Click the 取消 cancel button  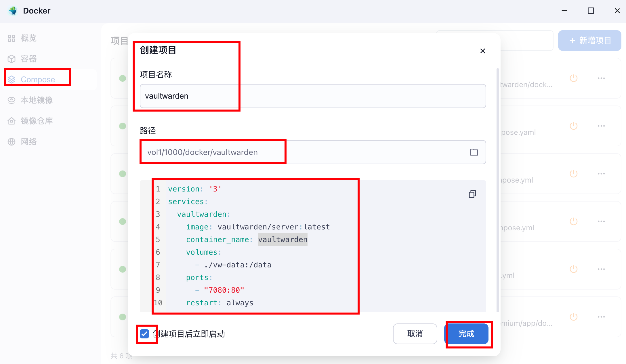coord(415,334)
